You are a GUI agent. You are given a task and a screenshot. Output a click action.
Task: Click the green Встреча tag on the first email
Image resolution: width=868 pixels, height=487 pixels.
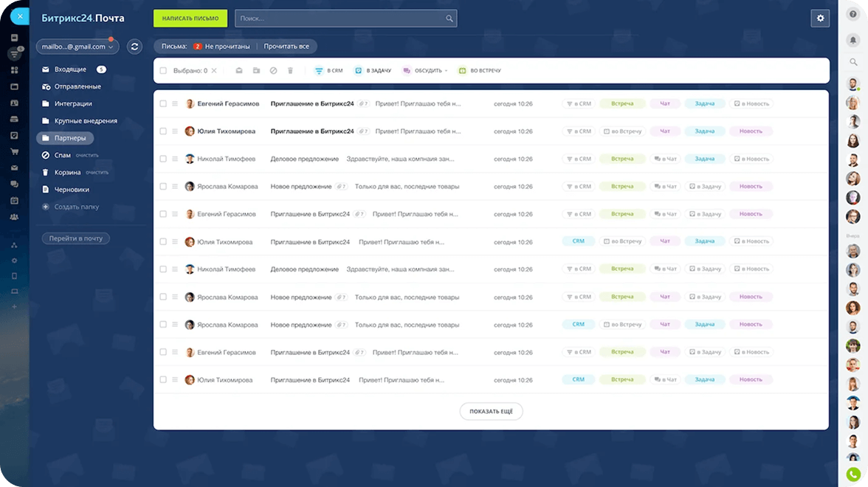click(622, 104)
